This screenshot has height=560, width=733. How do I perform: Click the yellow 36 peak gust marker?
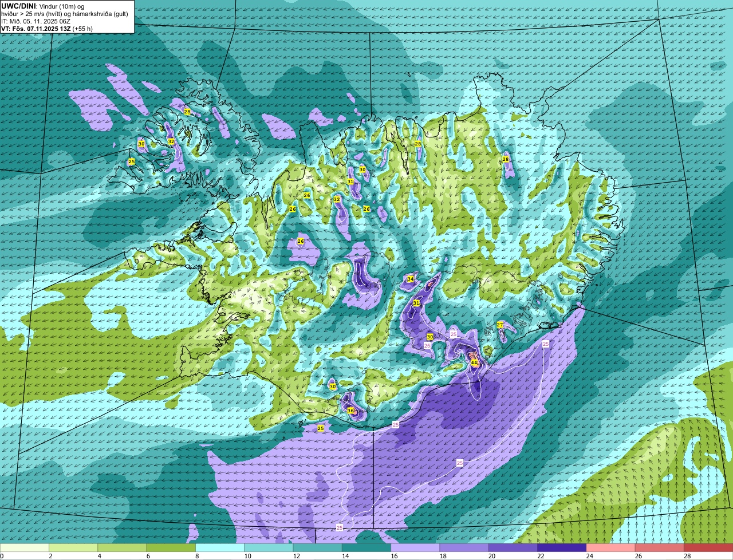click(350, 411)
